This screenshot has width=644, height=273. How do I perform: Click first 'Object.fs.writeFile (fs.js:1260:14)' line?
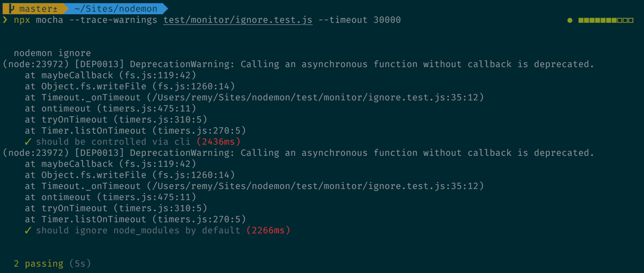click(x=130, y=86)
